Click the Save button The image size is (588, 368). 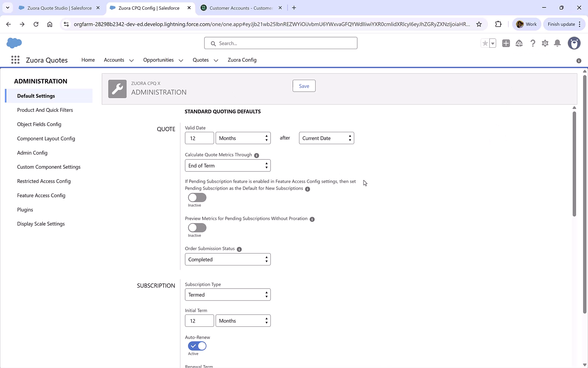pyautogui.click(x=304, y=86)
